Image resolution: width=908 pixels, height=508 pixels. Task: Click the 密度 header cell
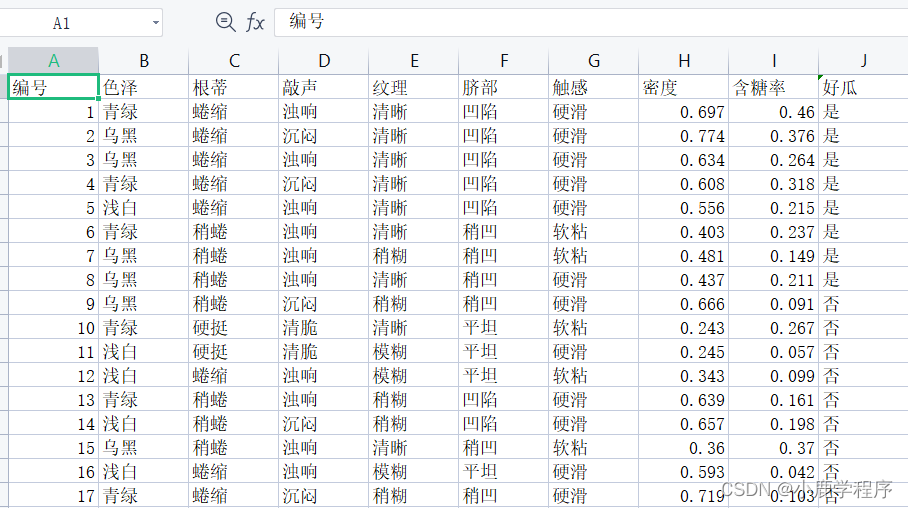pyautogui.click(x=684, y=87)
